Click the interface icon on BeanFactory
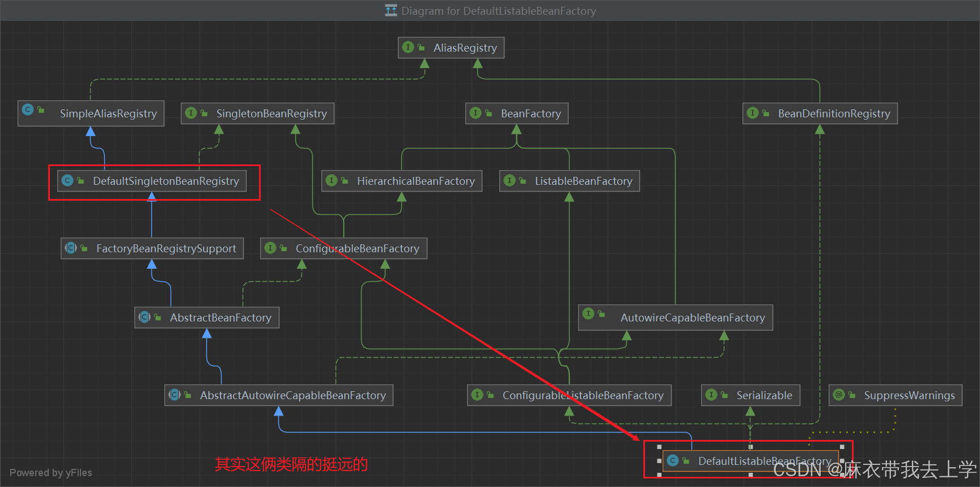Viewport: 980px width, 487px height. [476, 113]
